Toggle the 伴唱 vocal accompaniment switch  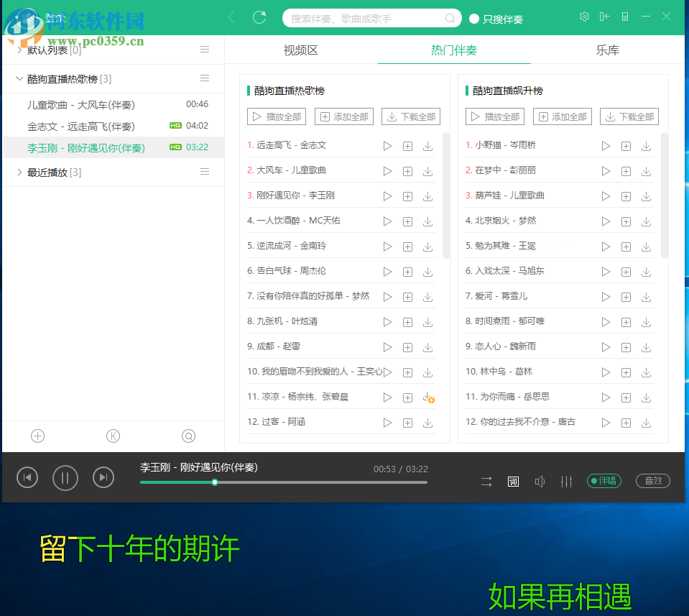click(604, 481)
